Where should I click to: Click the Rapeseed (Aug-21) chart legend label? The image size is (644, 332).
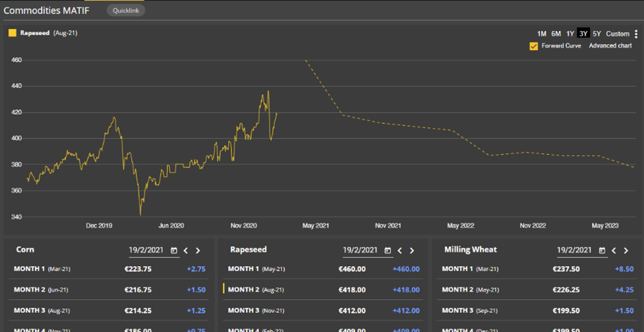49,33
